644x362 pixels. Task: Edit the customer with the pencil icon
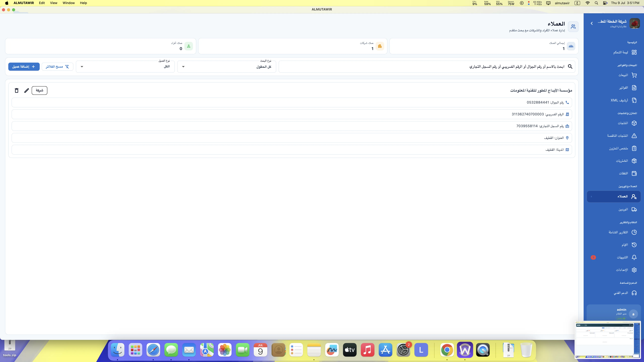click(x=27, y=90)
